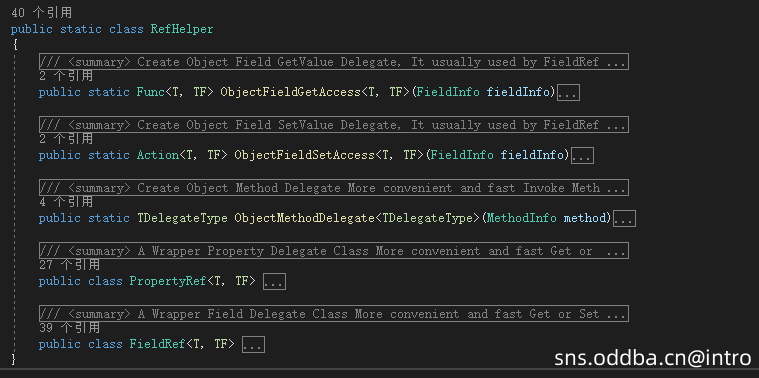Expand the Wrapper Property Delegate summary comment
Screen dimensions: 759x378
(334, 250)
